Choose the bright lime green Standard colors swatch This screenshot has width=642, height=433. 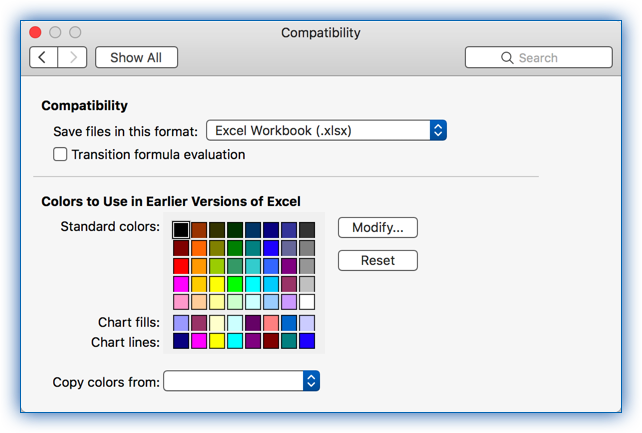pos(235,284)
